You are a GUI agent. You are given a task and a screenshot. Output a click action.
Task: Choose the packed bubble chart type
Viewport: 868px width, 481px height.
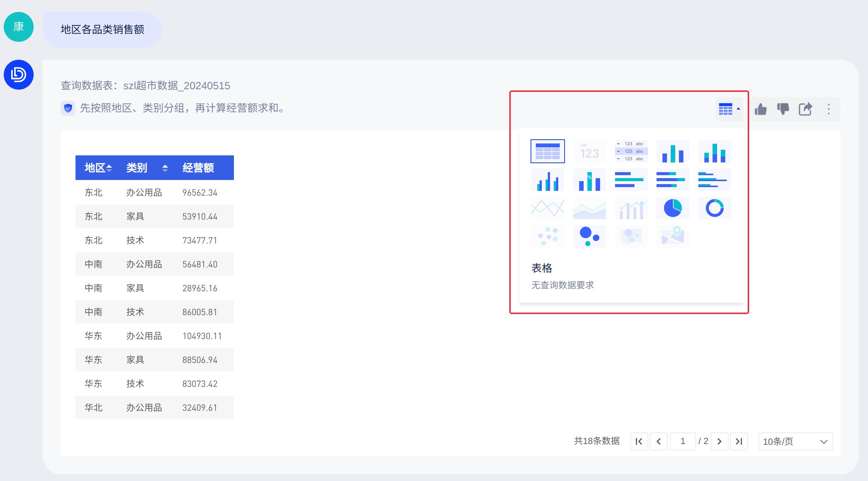point(589,236)
